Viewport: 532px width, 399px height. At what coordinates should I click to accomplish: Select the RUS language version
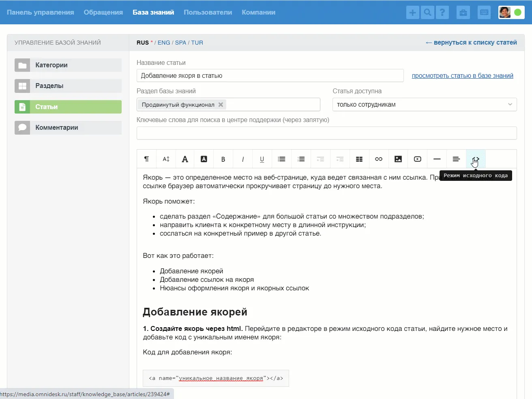tap(143, 43)
